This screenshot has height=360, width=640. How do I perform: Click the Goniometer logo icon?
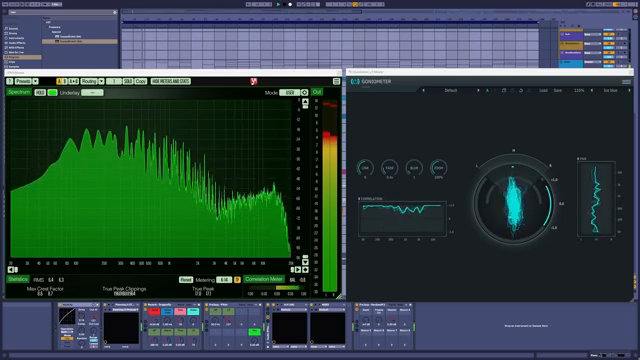point(355,82)
